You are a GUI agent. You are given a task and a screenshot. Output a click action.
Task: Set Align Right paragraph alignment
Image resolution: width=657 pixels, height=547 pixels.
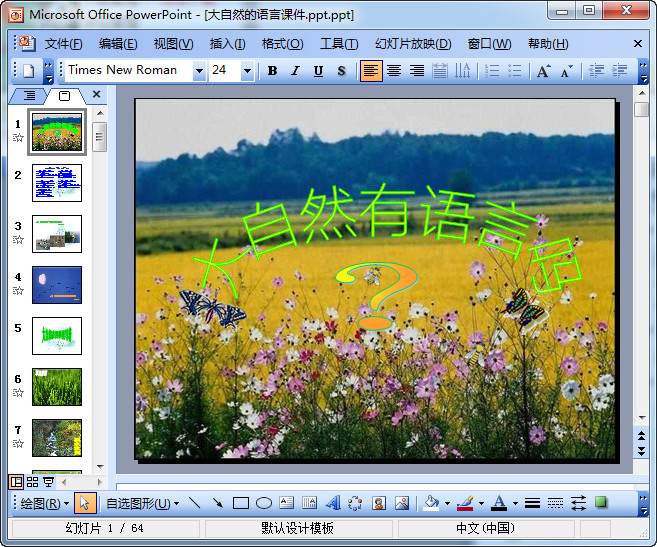tap(417, 71)
